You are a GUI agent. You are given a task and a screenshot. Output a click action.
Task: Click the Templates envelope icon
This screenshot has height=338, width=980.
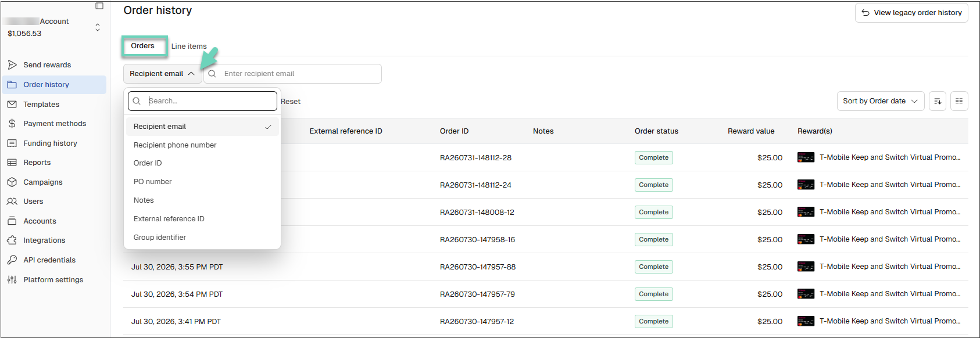click(x=12, y=105)
